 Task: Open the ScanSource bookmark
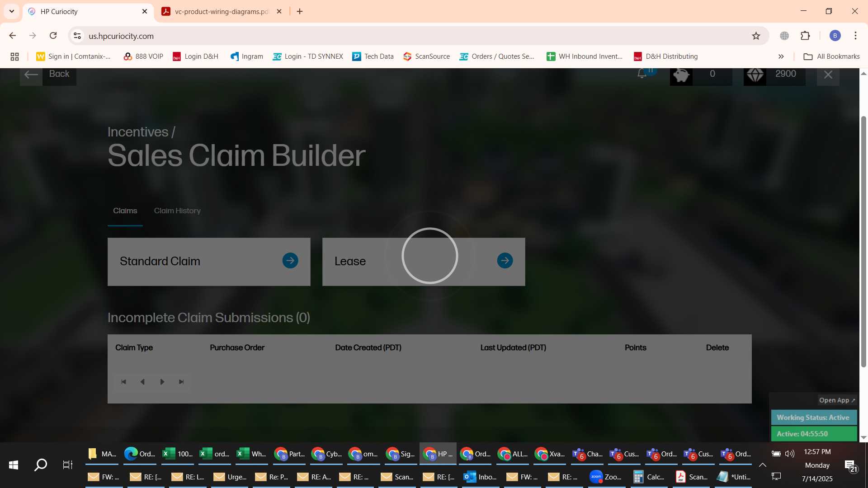point(427,56)
